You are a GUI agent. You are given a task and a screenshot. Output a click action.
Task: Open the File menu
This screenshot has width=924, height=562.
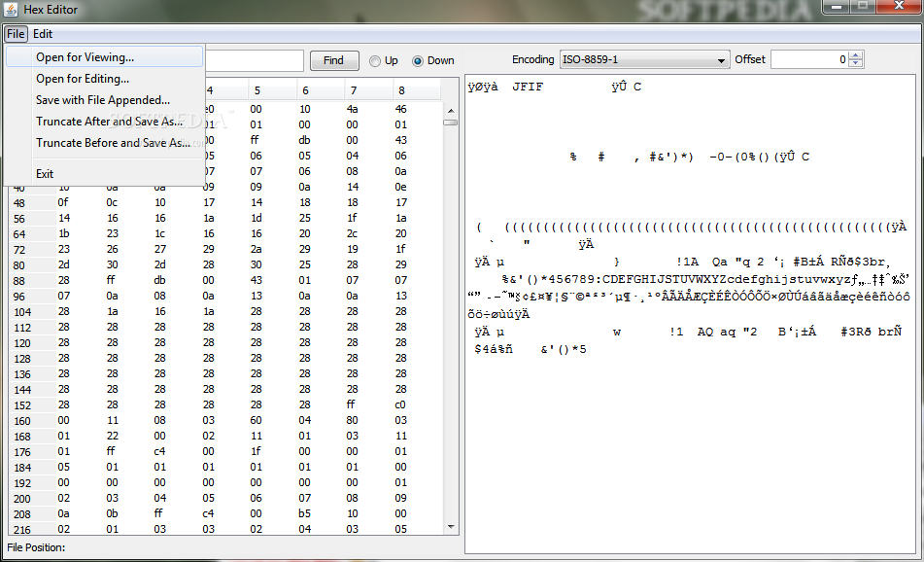click(x=16, y=34)
